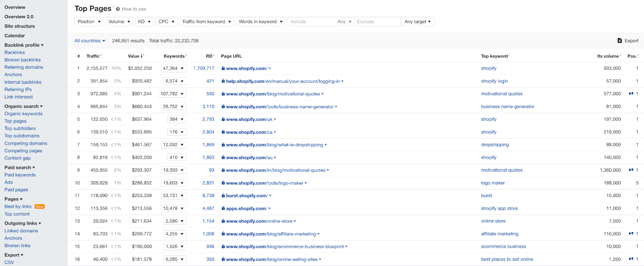Click info icon next to Traffic header

pyautogui.click(x=101, y=55)
